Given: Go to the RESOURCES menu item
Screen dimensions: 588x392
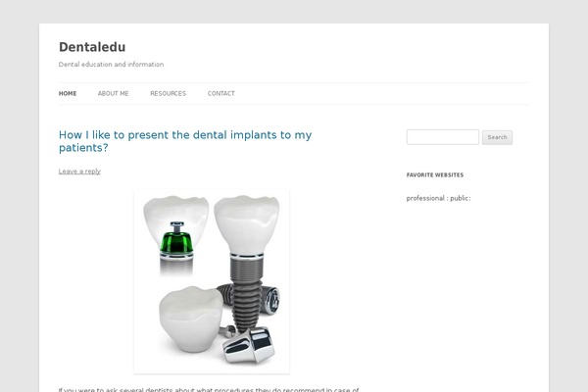Looking at the screenshot, I should click(168, 93).
